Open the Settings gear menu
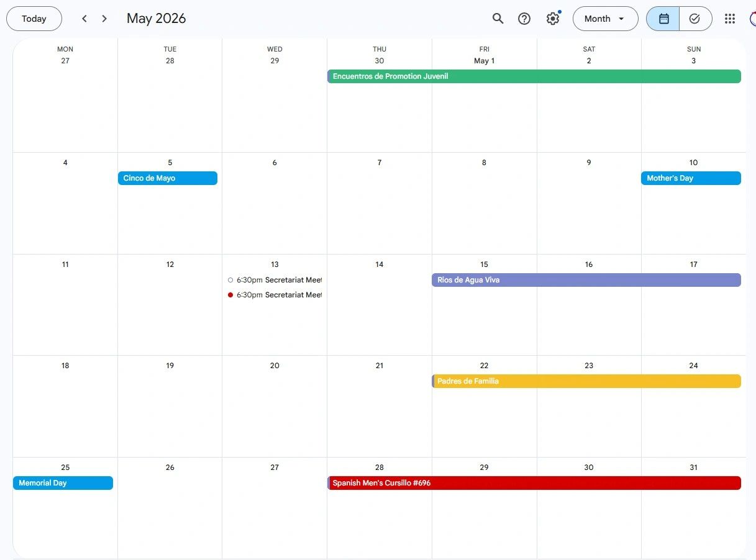 [552, 19]
